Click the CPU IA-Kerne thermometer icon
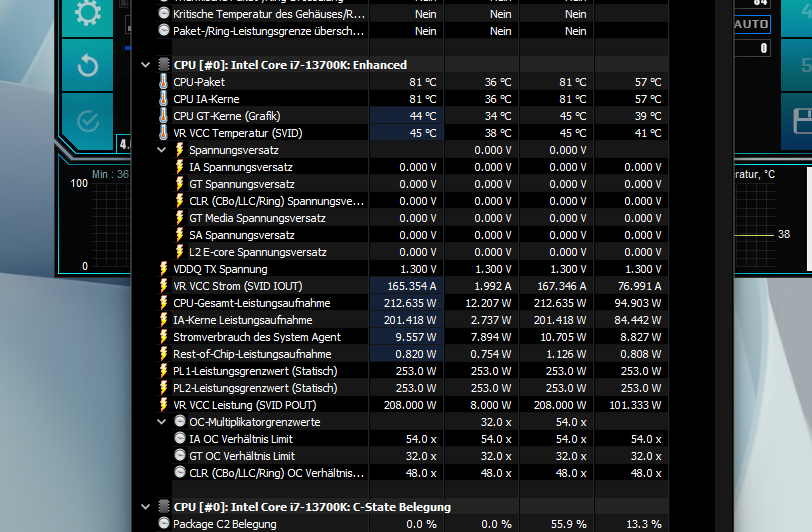This screenshot has width=812, height=532. point(164,98)
